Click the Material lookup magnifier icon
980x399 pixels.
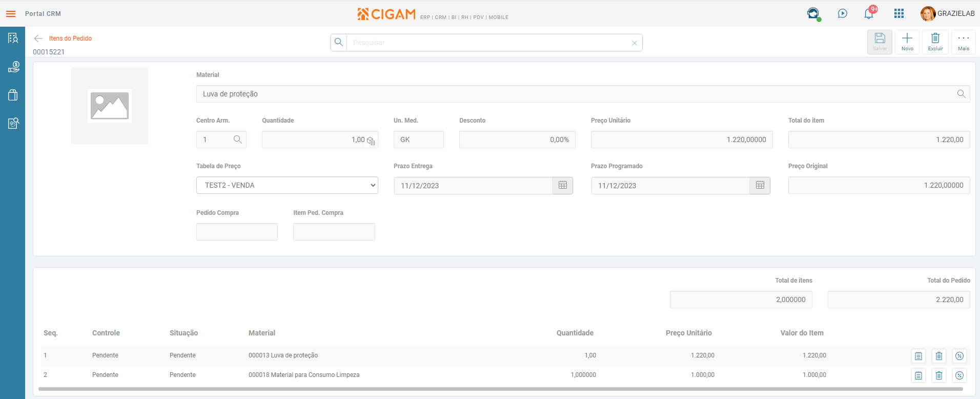[x=961, y=94]
